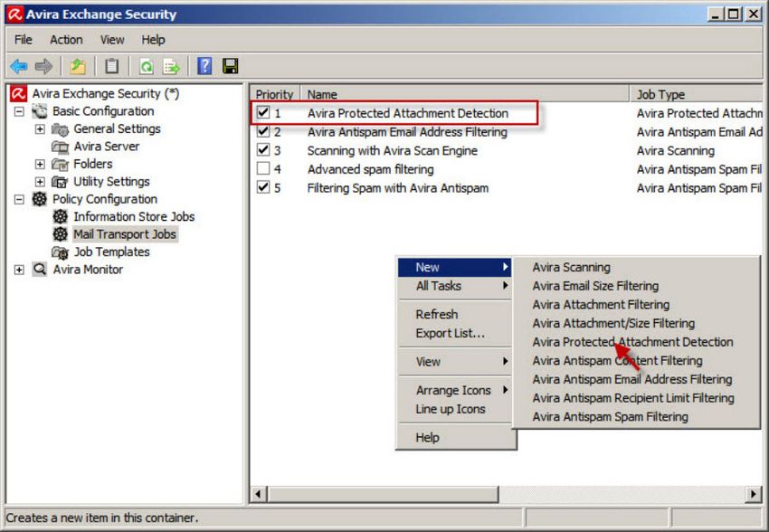Create new Avira Antispam Content Filtering job

[x=636, y=360]
